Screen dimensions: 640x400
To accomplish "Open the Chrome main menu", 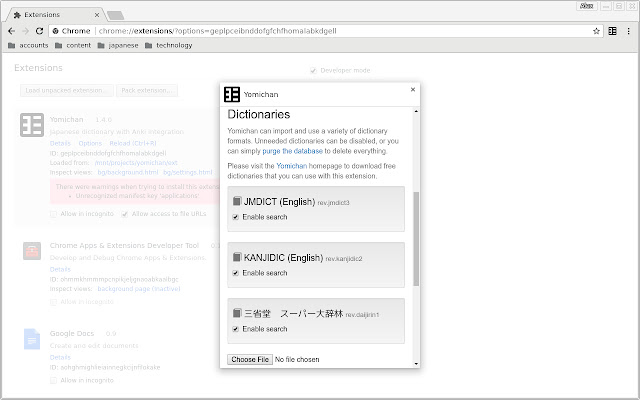I will tap(629, 31).
